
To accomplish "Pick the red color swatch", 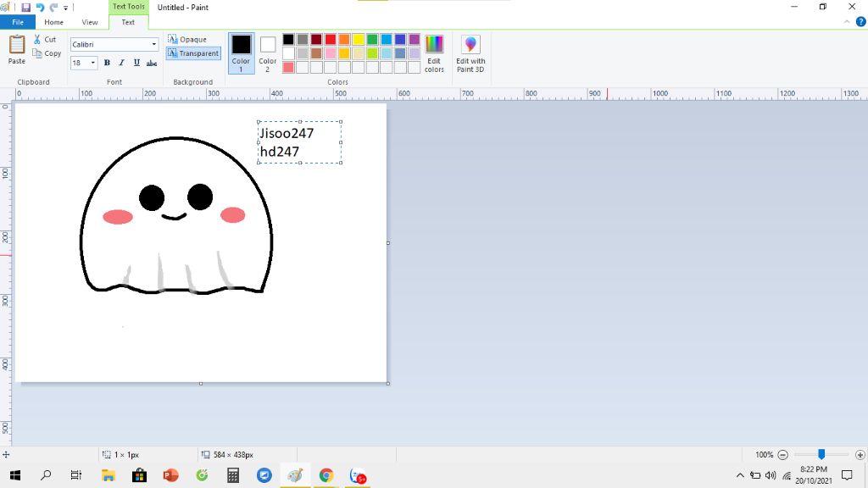I will click(331, 39).
